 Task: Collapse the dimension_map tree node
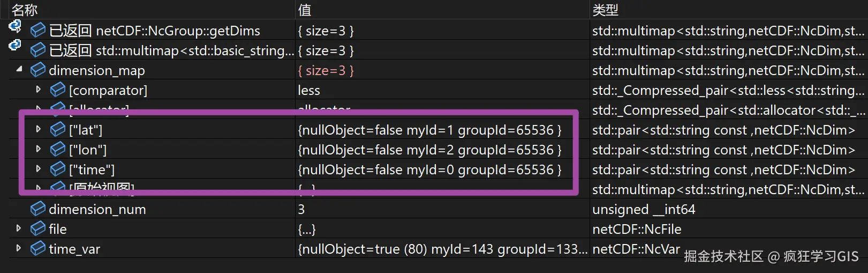(19, 69)
